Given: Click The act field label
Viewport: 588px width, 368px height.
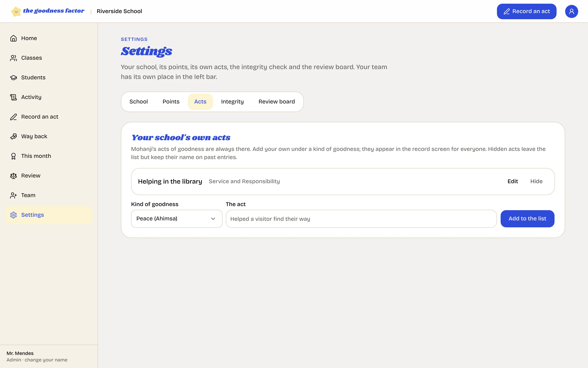Looking at the screenshot, I should pos(236,204).
